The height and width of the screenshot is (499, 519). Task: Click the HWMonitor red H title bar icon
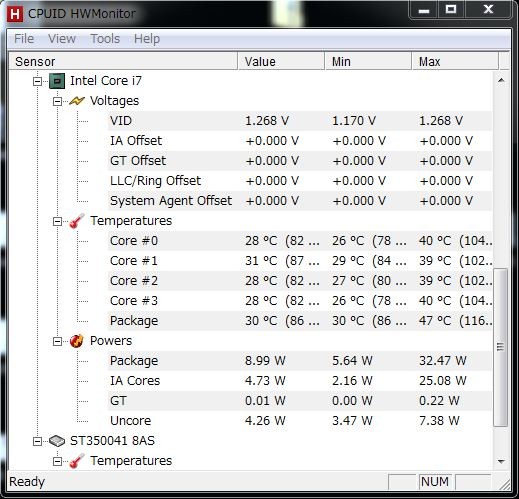click(x=15, y=14)
